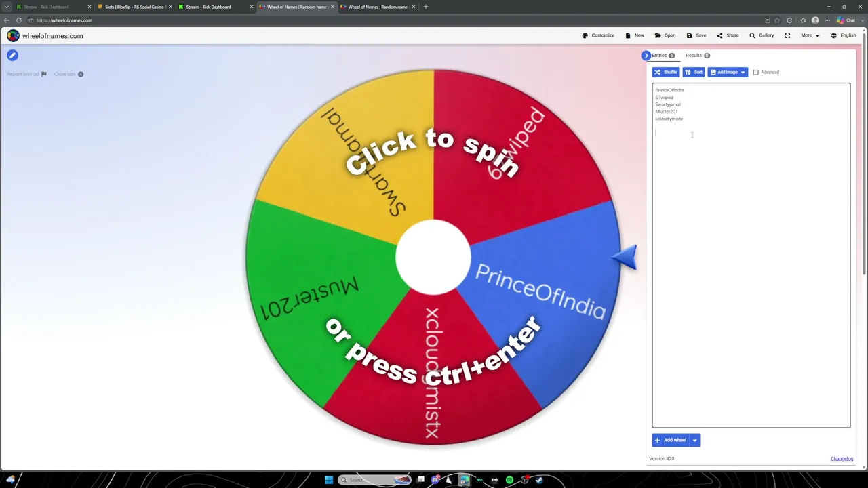Open a saved wheel via Open

click(665, 35)
